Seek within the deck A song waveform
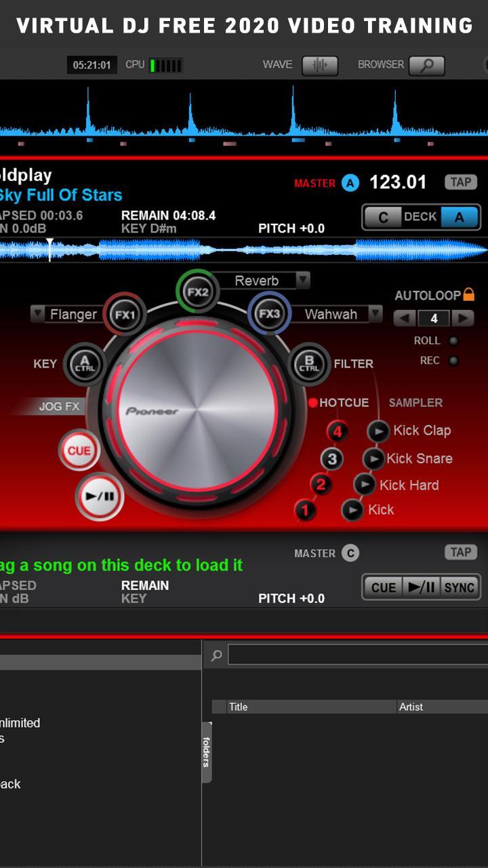Image resolution: width=488 pixels, height=868 pixels. click(x=244, y=250)
